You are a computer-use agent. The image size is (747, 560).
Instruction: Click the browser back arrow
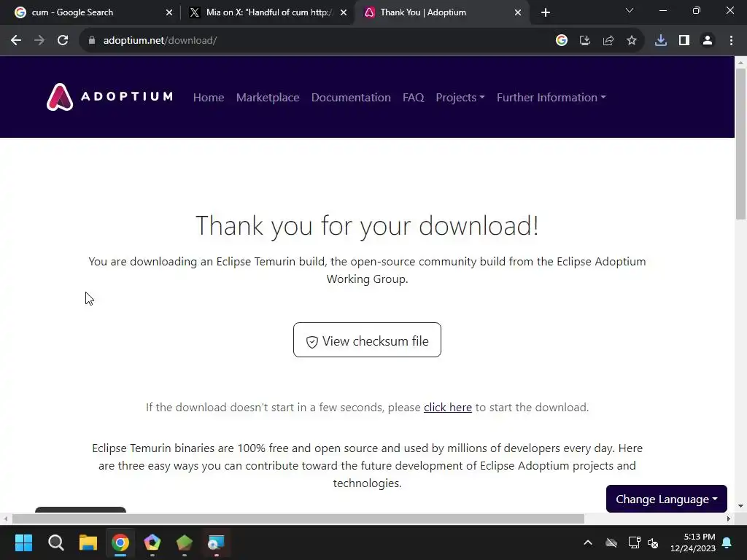16,41
